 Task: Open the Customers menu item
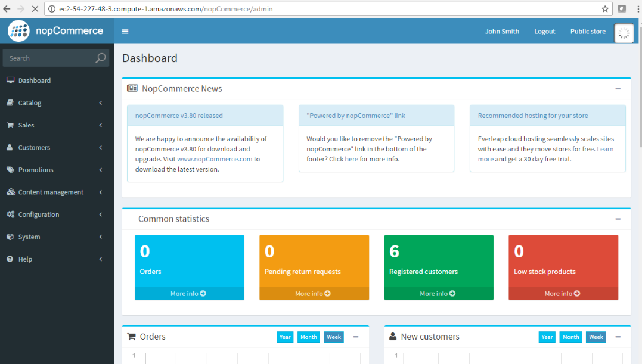(x=57, y=147)
